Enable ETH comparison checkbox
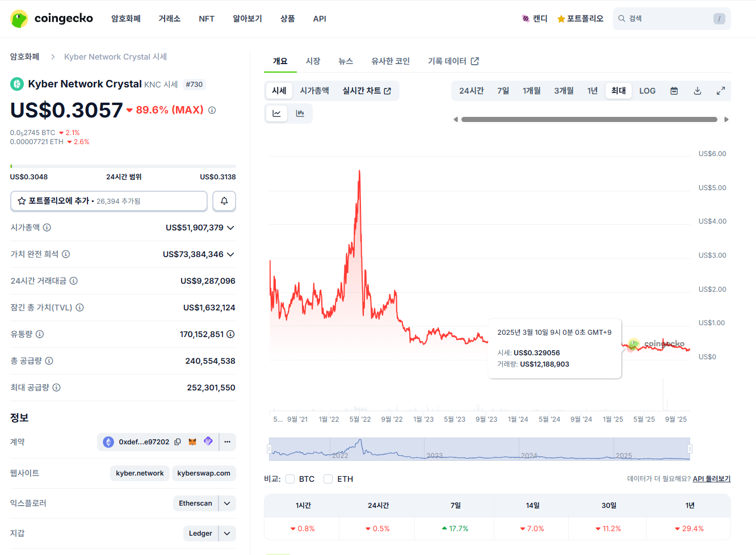This screenshot has width=756, height=555. tap(328, 479)
